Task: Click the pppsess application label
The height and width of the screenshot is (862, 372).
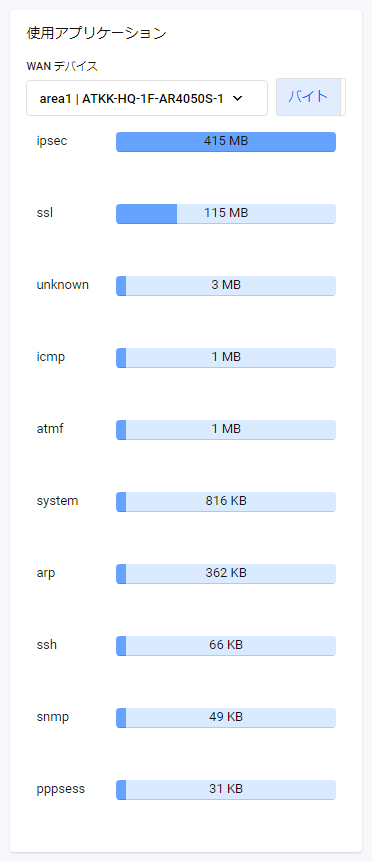Action: pyautogui.click(x=61, y=789)
